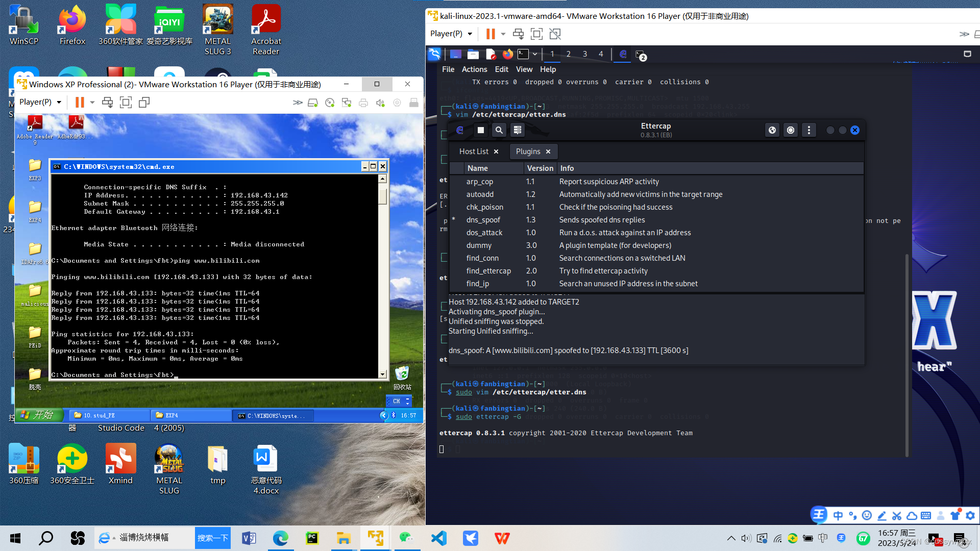Expand hidden XP tray icons arrow
Screen dimensions: 980x551
coord(383,415)
